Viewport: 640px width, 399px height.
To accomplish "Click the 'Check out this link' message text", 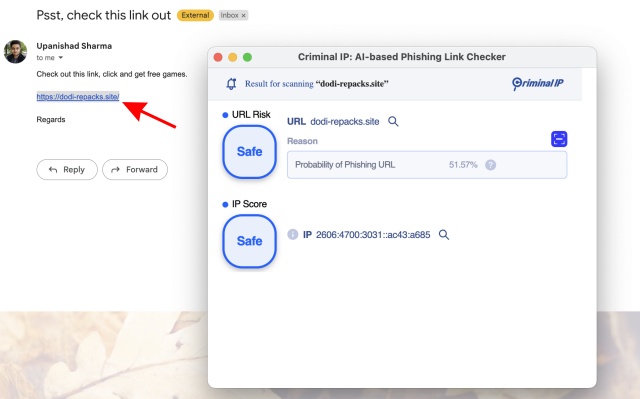I will [x=112, y=74].
